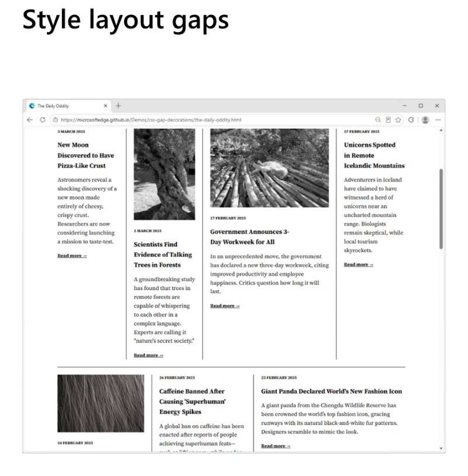This screenshot has width=468, height=476.
Task: Click headline Government Announces 3-Day Workweek for All
Action: [250, 237]
